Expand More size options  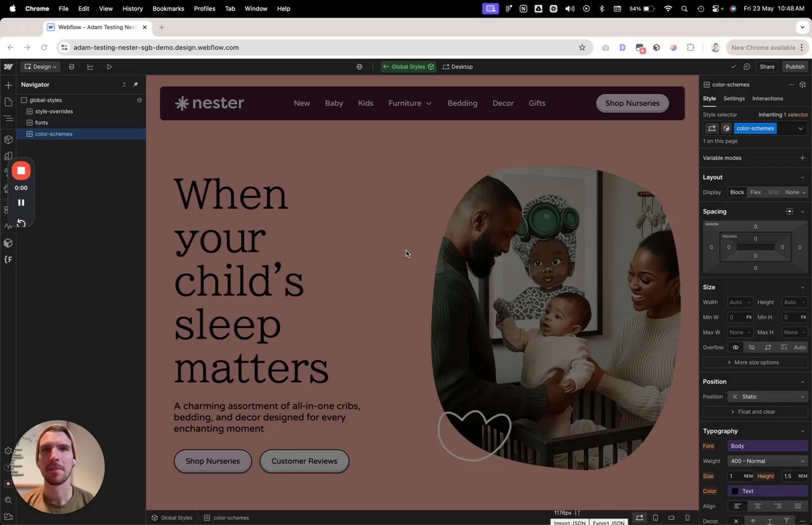(756, 362)
